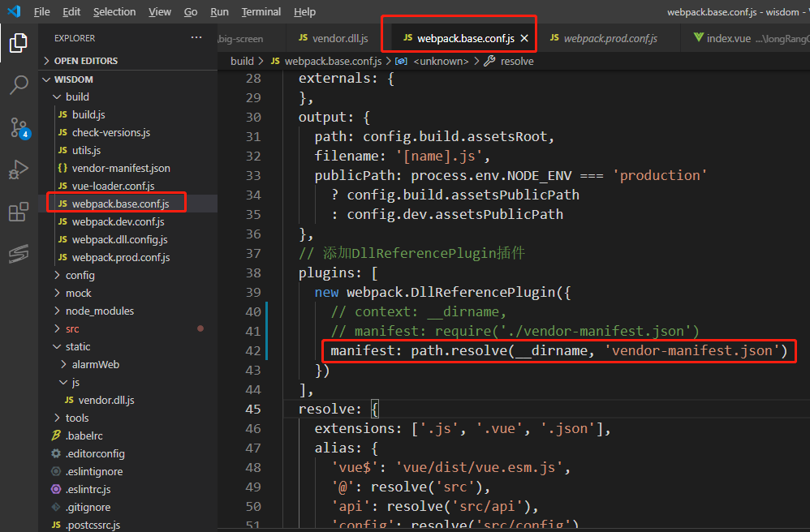Click the <unknown> breadcrumb segment

432,61
